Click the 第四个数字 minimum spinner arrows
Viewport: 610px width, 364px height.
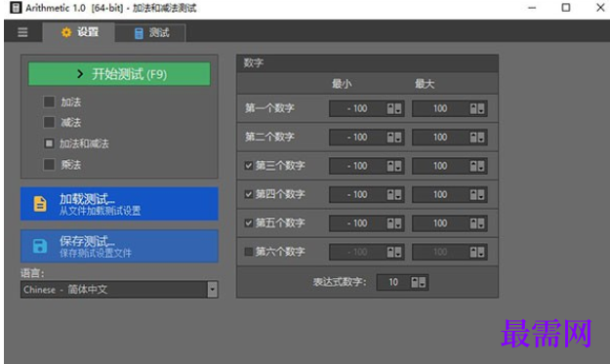point(394,194)
